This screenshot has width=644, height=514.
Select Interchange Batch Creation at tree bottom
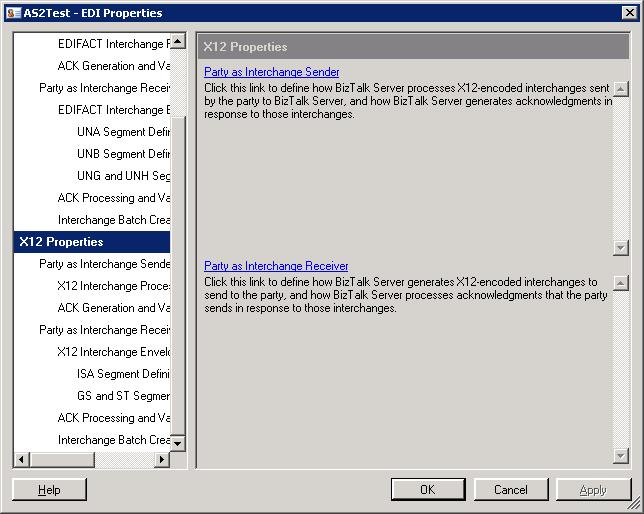point(114,440)
